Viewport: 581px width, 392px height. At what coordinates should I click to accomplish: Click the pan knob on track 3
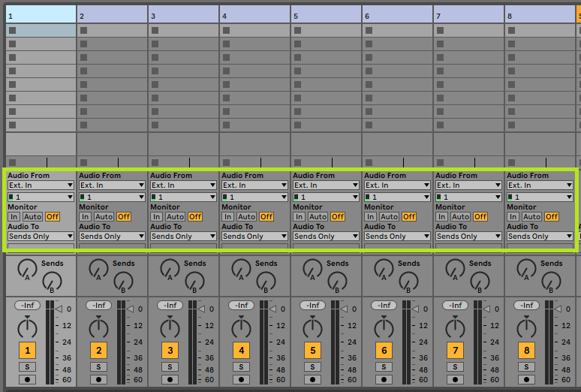[170, 327]
